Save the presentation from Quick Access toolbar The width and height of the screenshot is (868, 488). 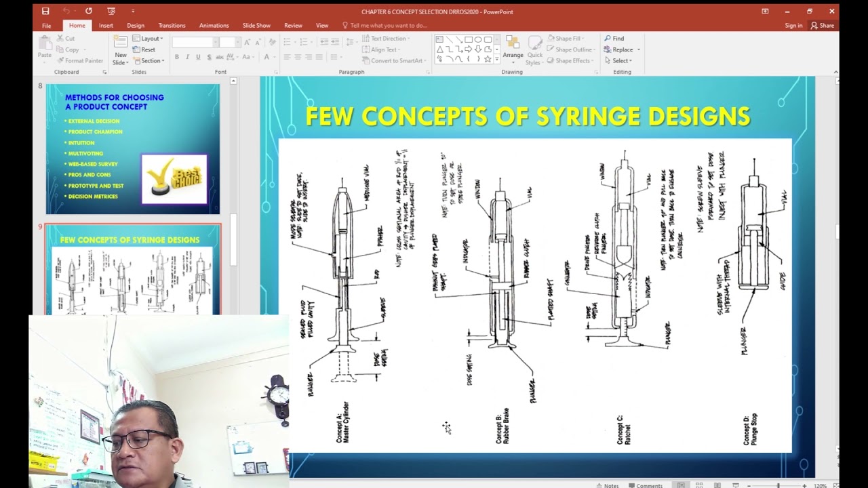pyautogui.click(x=45, y=12)
